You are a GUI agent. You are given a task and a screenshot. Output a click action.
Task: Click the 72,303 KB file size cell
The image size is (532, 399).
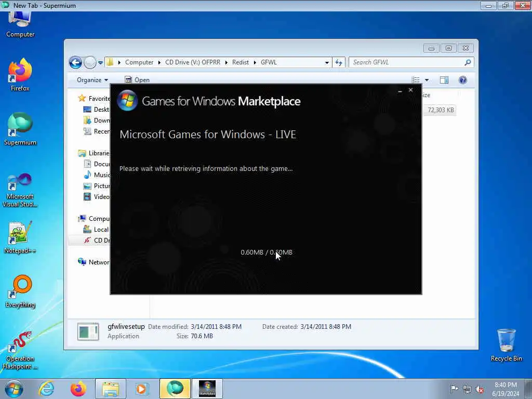coord(441,110)
